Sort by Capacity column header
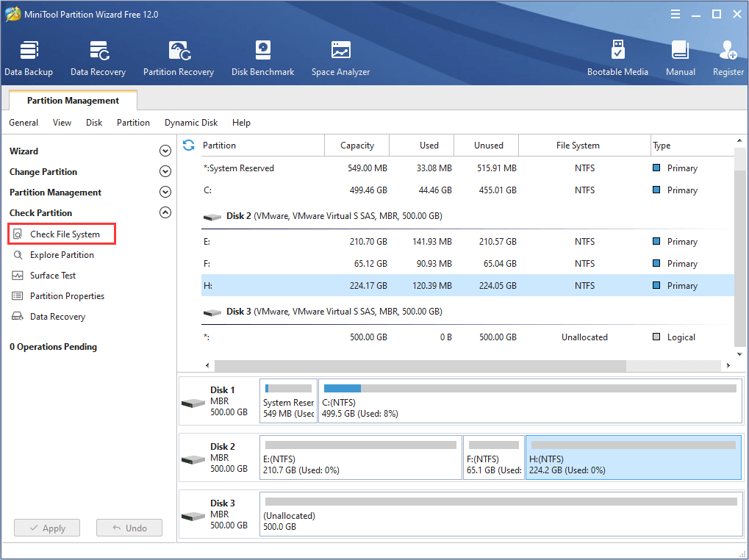 click(x=356, y=145)
